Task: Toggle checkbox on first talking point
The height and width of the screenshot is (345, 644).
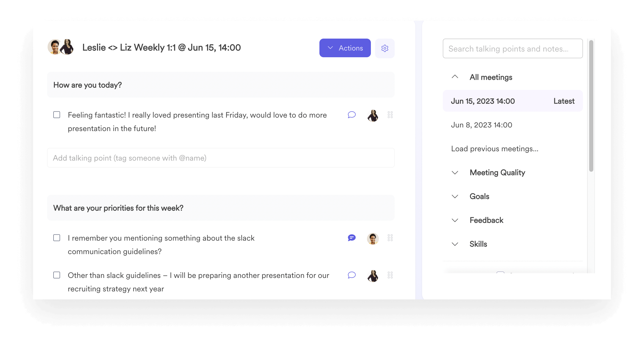Action: pos(57,115)
